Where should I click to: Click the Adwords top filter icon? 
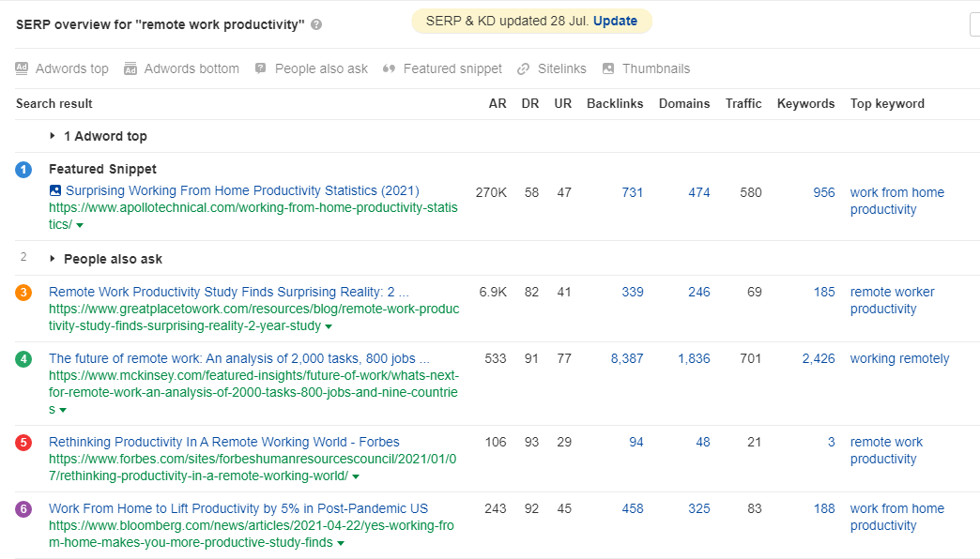coord(23,68)
